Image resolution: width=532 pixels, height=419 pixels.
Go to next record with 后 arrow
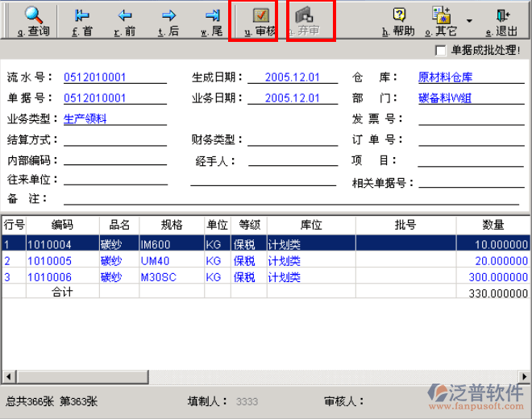point(168,16)
